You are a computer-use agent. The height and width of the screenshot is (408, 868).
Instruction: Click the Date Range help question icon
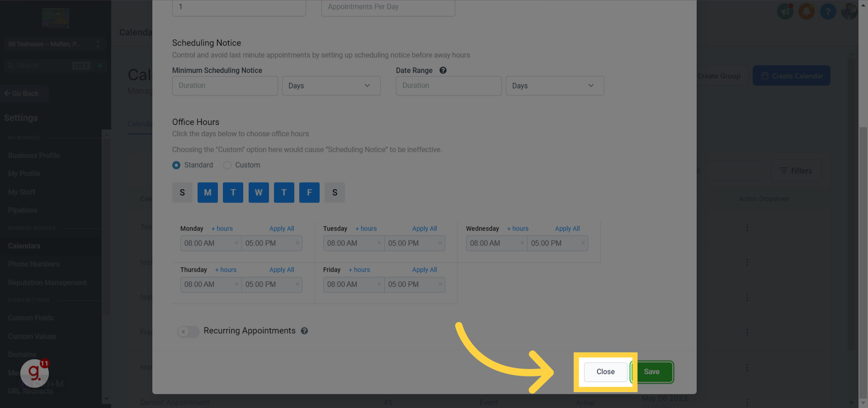coord(443,70)
